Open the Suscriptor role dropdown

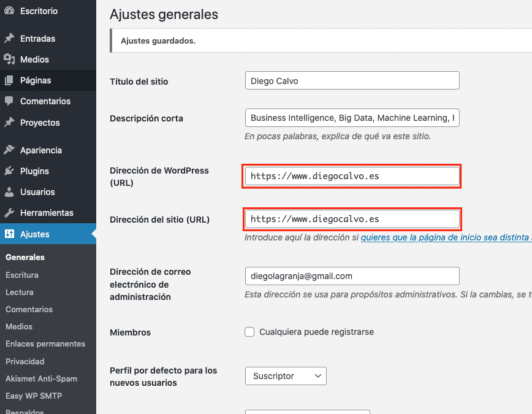coord(286,376)
